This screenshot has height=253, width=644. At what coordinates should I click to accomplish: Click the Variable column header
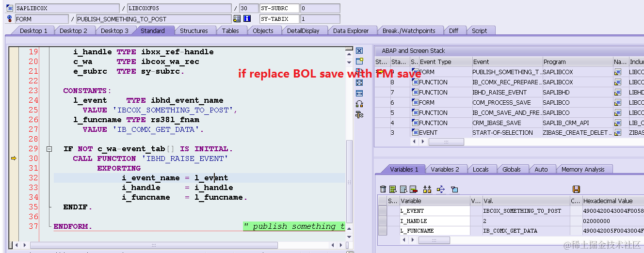(434, 201)
